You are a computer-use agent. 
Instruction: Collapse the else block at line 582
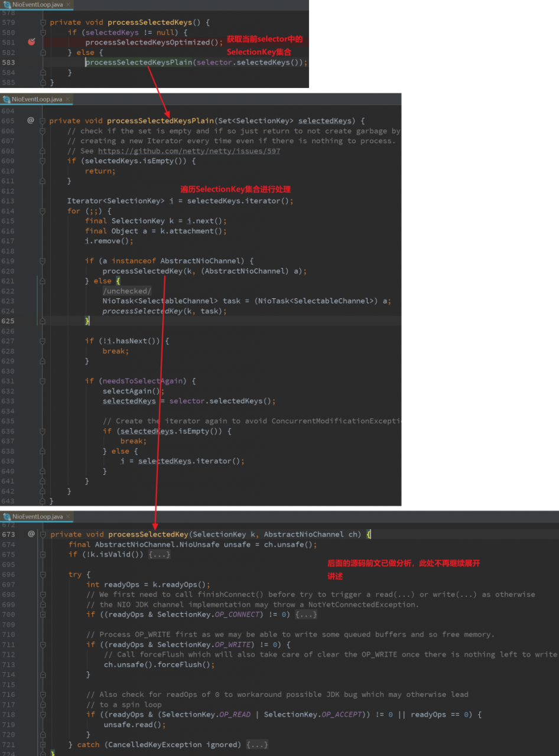tap(43, 52)
